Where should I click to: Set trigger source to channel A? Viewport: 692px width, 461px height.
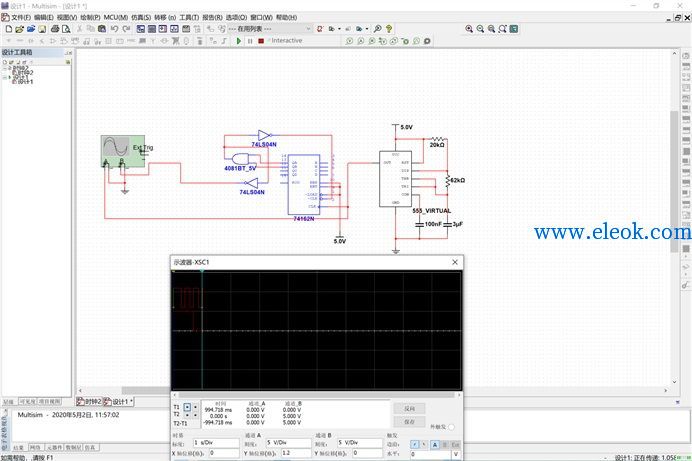coord(435,444)
